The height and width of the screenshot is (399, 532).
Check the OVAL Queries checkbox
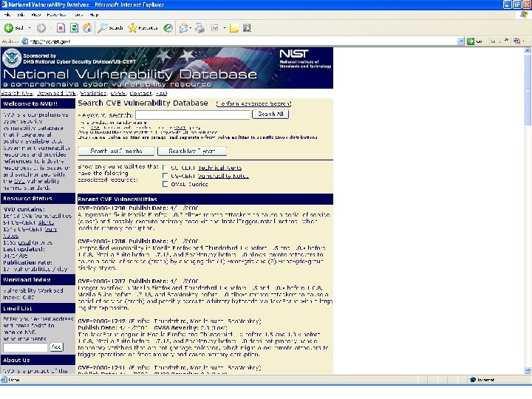pos(166,184)
